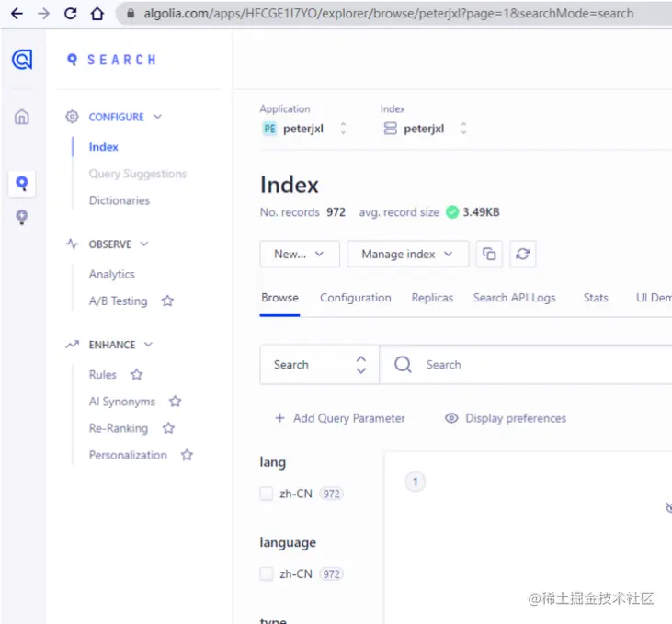Click star icon next to A/B Testing
Screen dimensions: 672x624
click(167, 301)
